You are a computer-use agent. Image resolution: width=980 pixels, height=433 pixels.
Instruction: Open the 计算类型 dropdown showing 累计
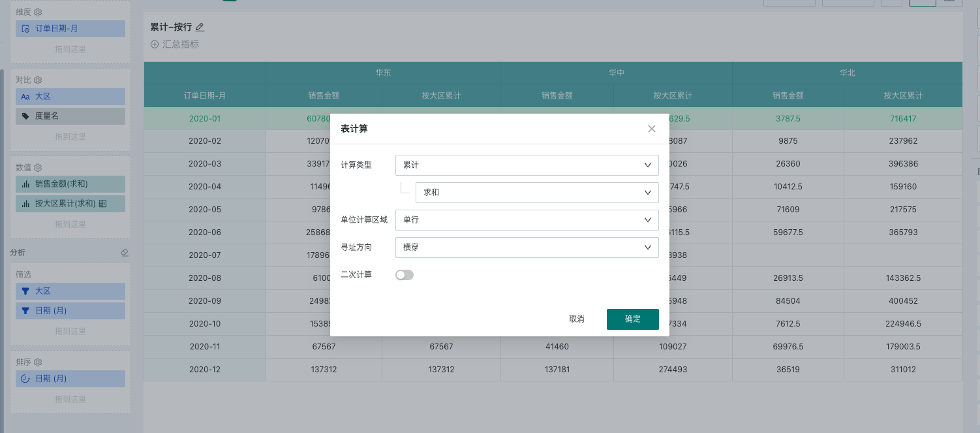point(527,165)
